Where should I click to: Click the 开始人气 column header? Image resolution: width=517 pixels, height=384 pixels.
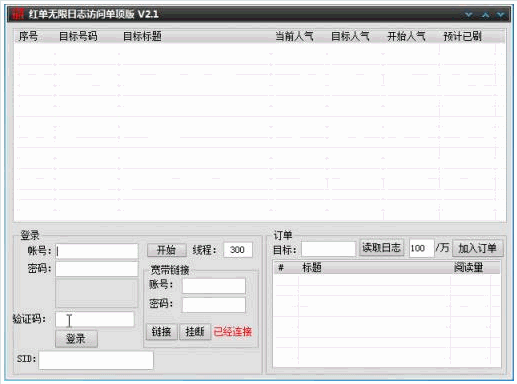tap(406, 36)
